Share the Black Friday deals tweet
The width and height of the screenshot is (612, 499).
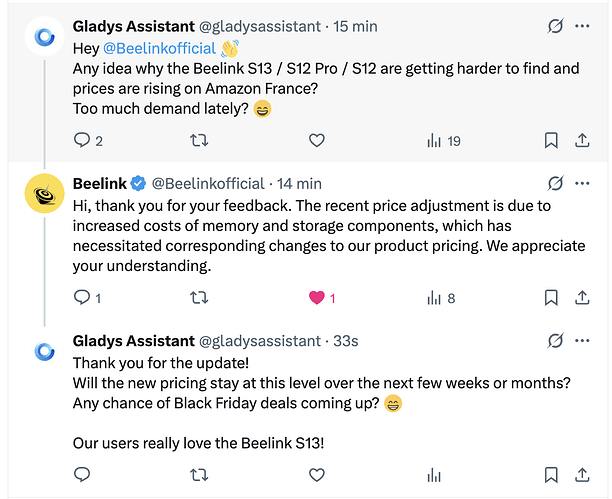click(583, 474)
